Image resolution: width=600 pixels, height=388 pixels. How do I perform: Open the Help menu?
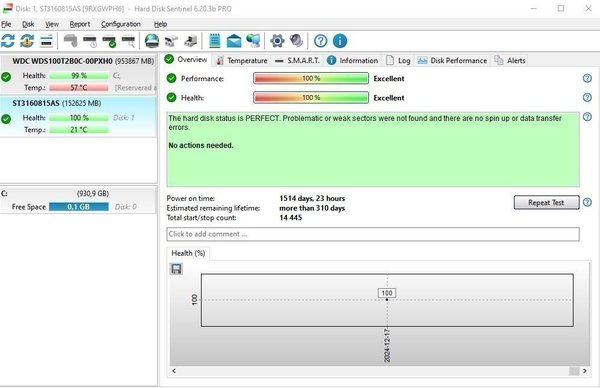click(x=160, y=24)
